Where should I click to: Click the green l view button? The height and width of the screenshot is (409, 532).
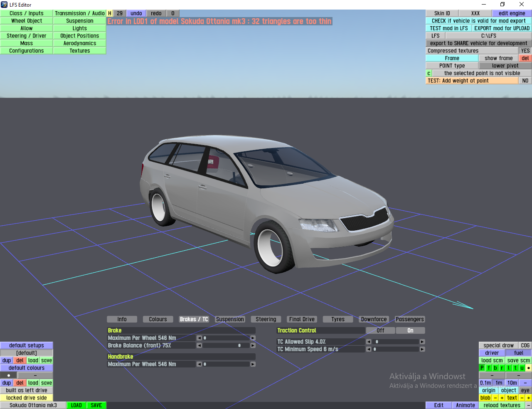pyautogui.click(x=509, y=368)
